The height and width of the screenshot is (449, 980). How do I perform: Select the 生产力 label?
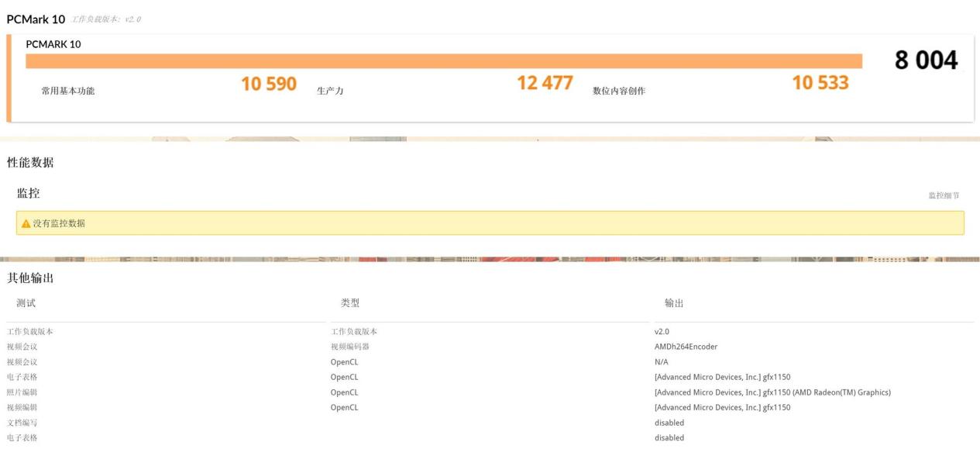click(330, 91)
